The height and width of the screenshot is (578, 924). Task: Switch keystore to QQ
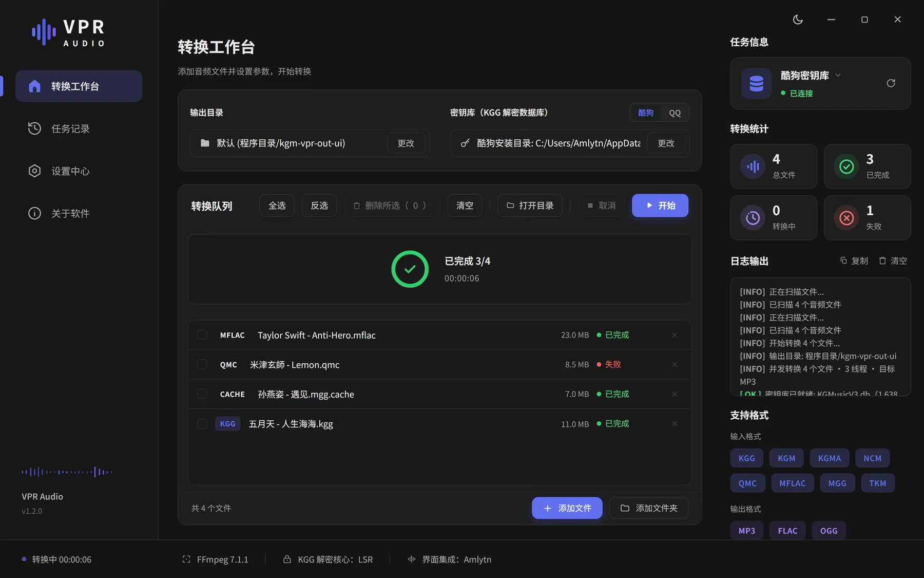(x=675, y=113)
